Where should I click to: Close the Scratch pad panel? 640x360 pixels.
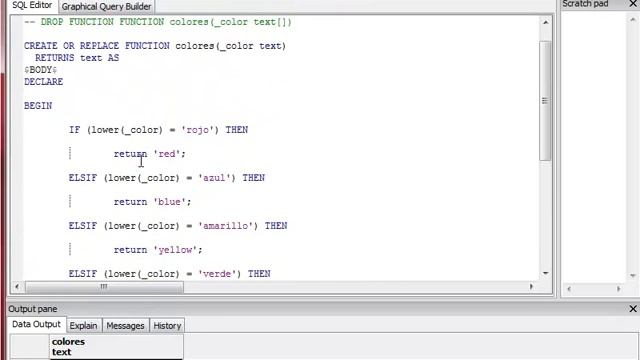pyautogui.click(x=633, y=4)
